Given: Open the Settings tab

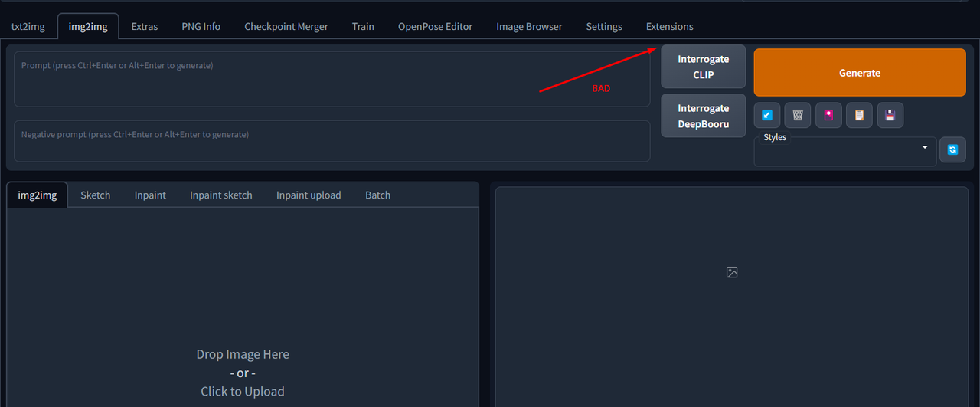Looking at the screenshot, I should coord(604,26).
